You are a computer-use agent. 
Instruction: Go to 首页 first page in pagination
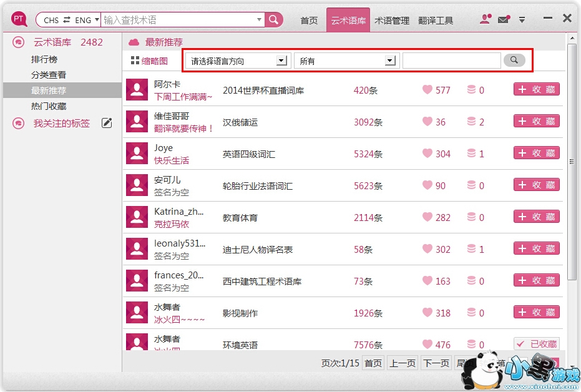point(373,363)
